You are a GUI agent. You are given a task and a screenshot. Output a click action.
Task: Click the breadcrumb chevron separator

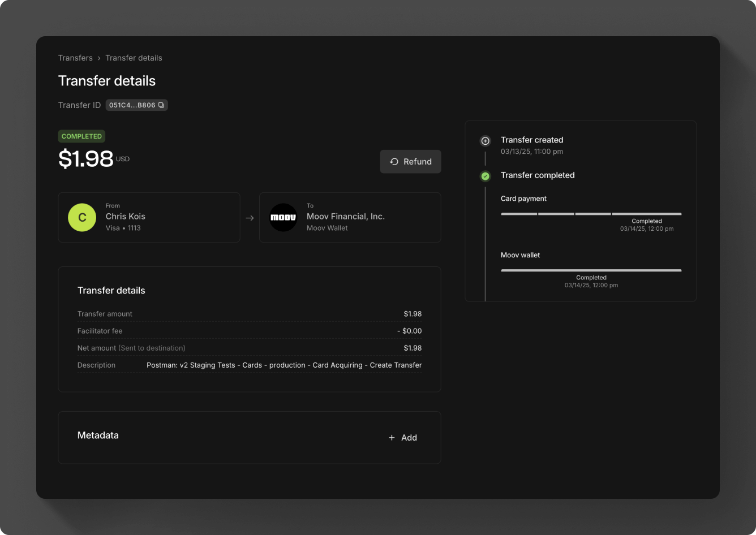(99, 58)
